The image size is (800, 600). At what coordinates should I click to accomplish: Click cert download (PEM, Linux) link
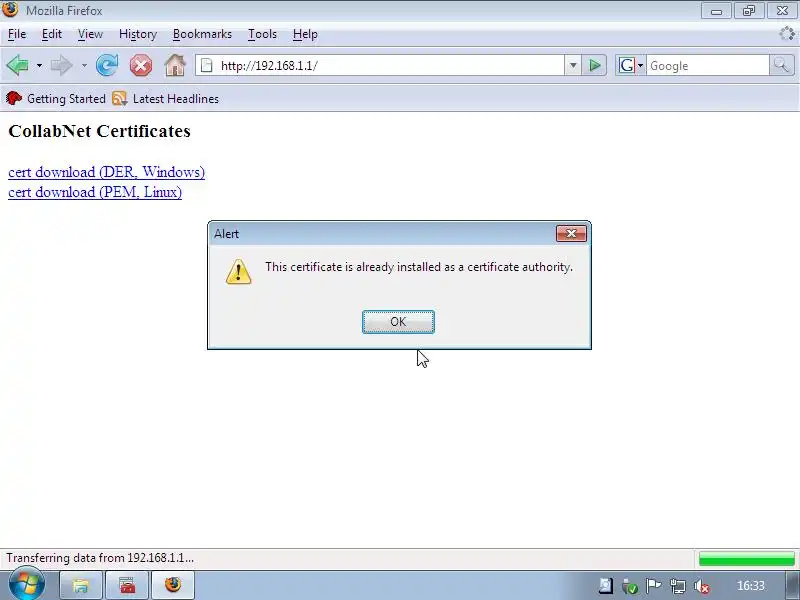tap(95, 192)
